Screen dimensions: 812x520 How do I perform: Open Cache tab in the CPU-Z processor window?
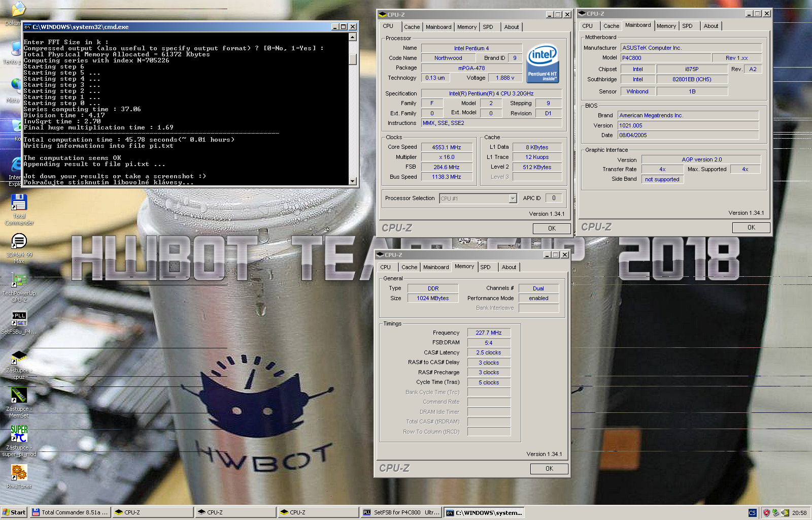(x=412, y=27)
